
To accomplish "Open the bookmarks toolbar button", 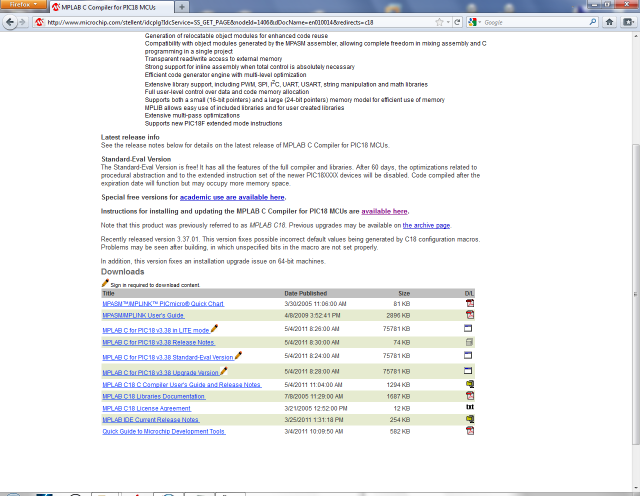I will [628, 22].
